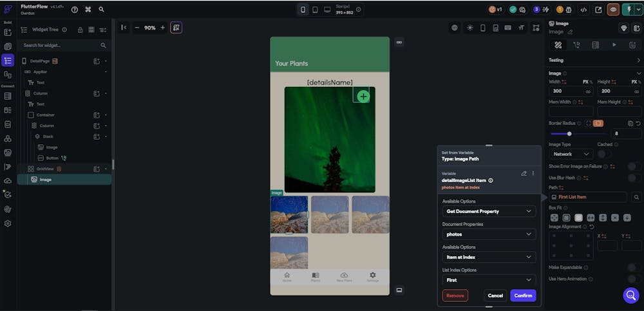Open Widget Tree icon in left sidebar
This screenshot has width=644, height=311.
tap(7, 61)
